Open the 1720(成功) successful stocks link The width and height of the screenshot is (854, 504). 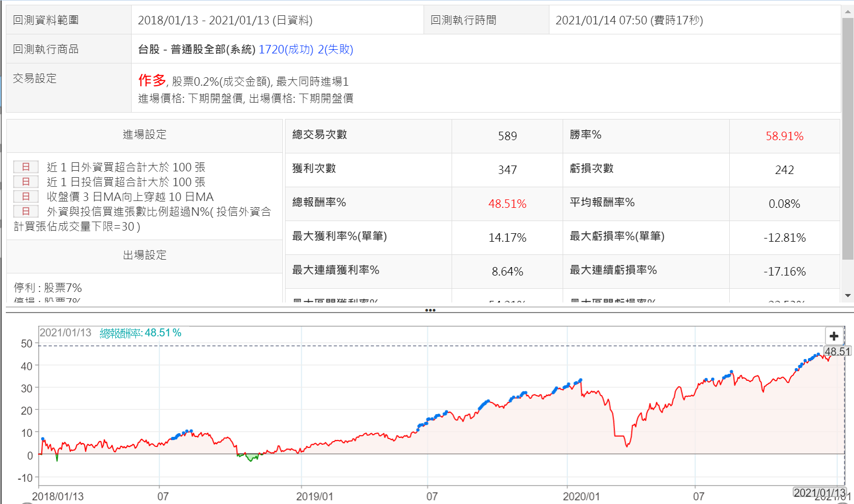click(286, 49)
